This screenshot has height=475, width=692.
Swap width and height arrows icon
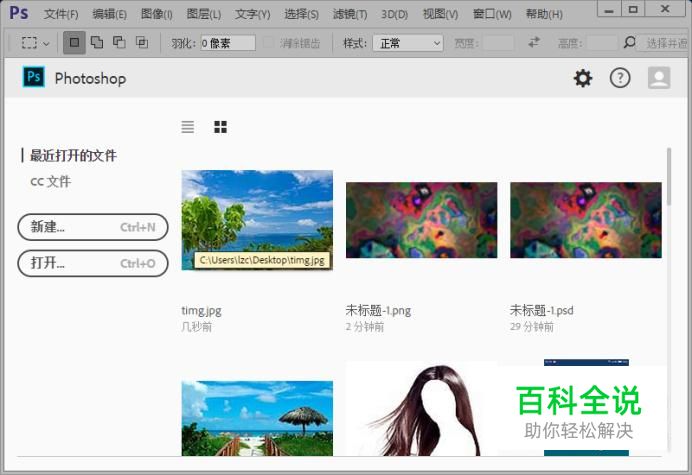click(x=534, y=42)
